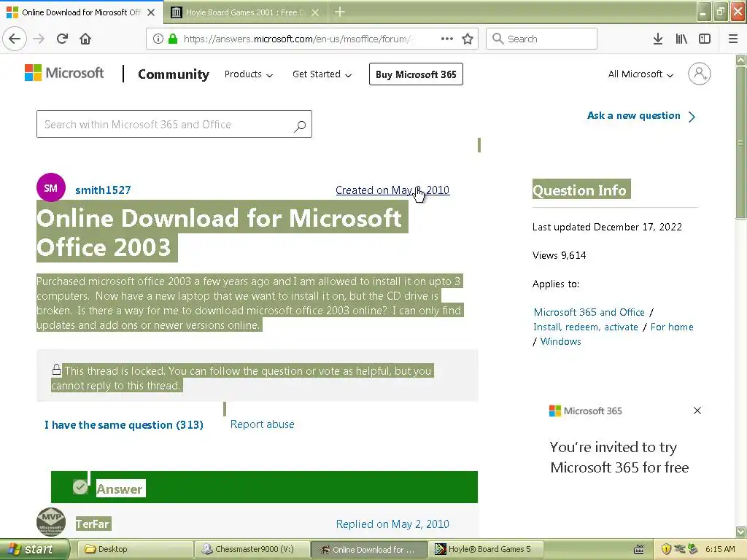Go back with the browser back arrow
The width and height of the screenshot is (747, 560).
click(x=15, y=39)
